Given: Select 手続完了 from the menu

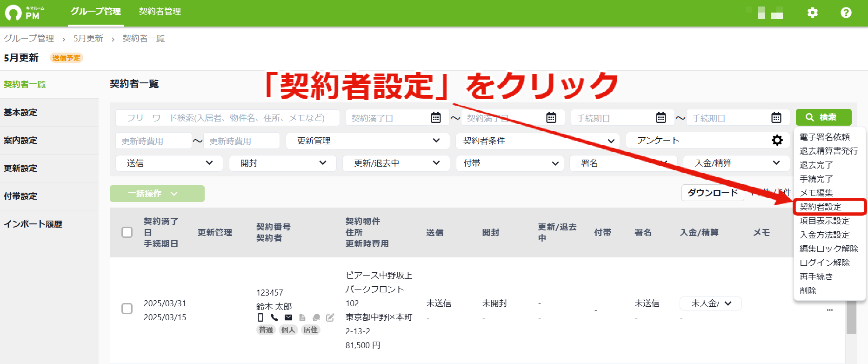Looking at the screenshot, I should (816, 179).
